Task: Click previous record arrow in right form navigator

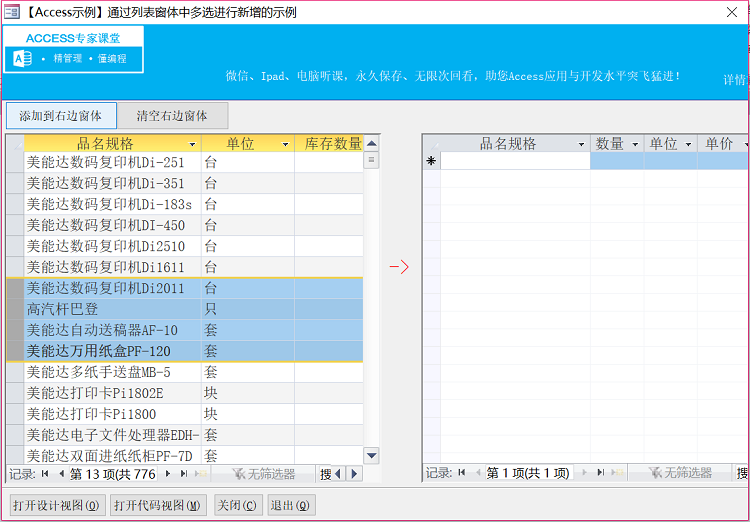Action: [x=477, y=473]
